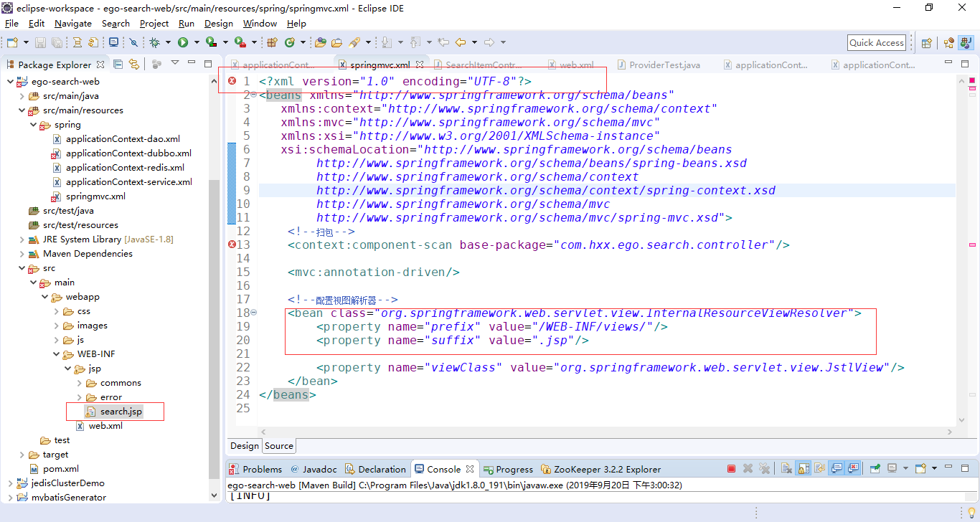Expand the src/main/java folder
This screenshot has width=980, height=522.
tap(22, 96)
